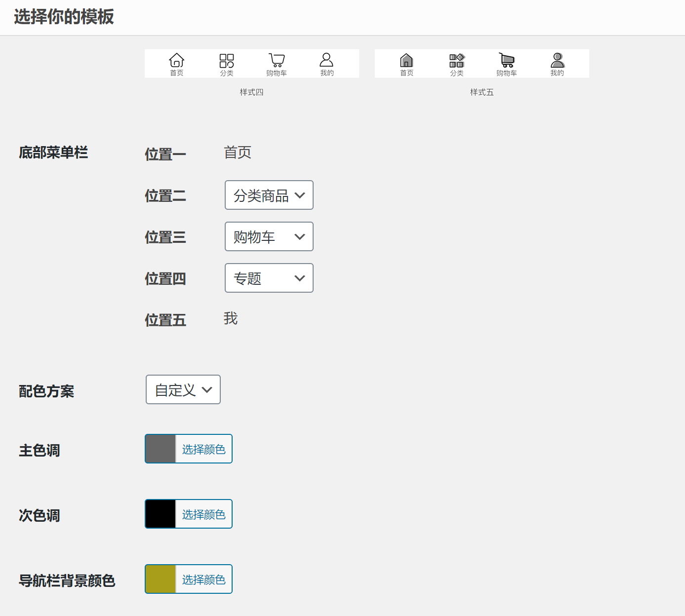Click the category grid icon in 样式四
The image size is (685, 616).
tap(227, 61)
